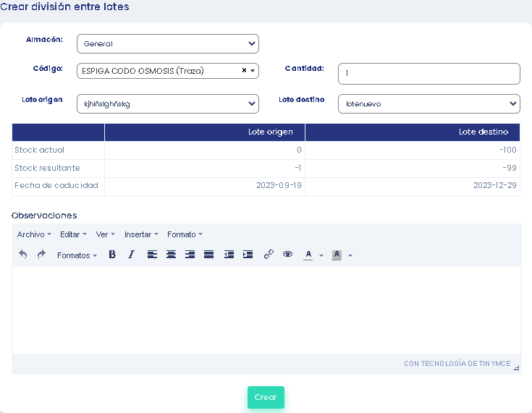Insert a link with the chain icon
Viewport: 532px width, 413px height.
(x=269, y=255)
